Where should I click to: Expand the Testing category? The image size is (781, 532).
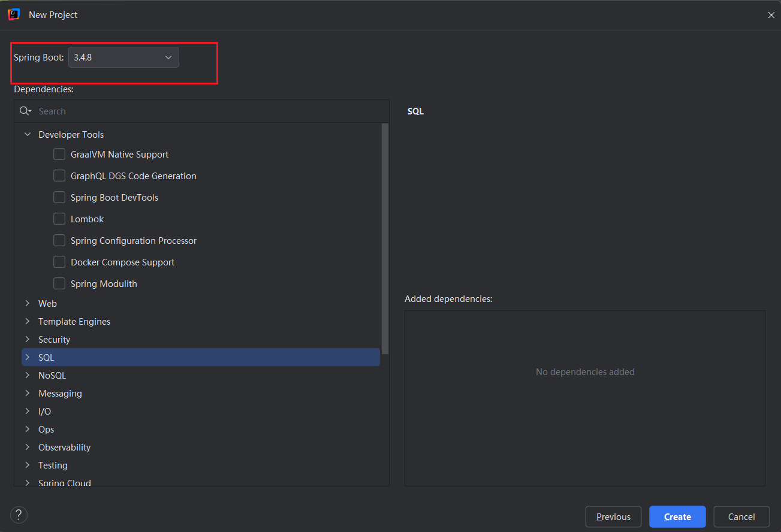coord(27,465)
